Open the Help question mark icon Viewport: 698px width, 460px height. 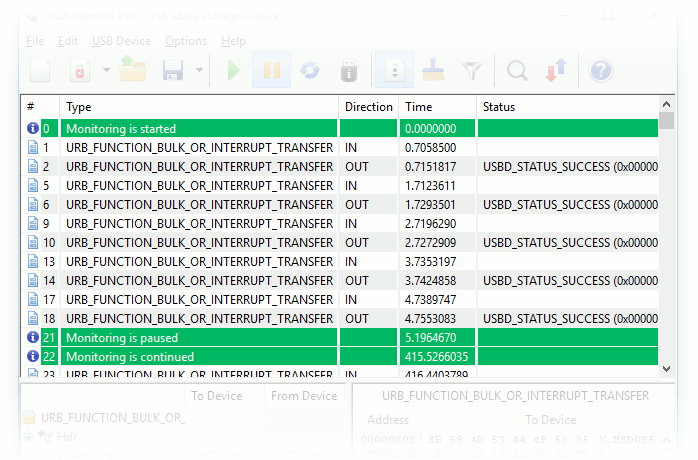point(601,71)
